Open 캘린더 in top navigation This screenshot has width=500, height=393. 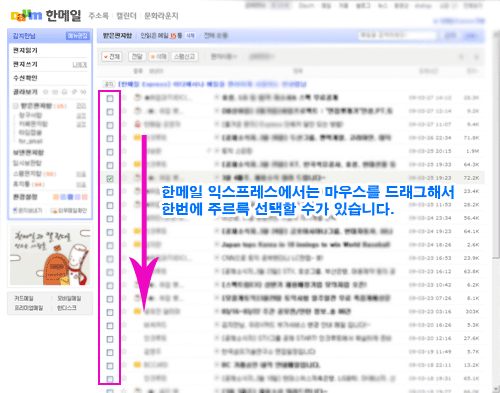[x=126, y=16]
